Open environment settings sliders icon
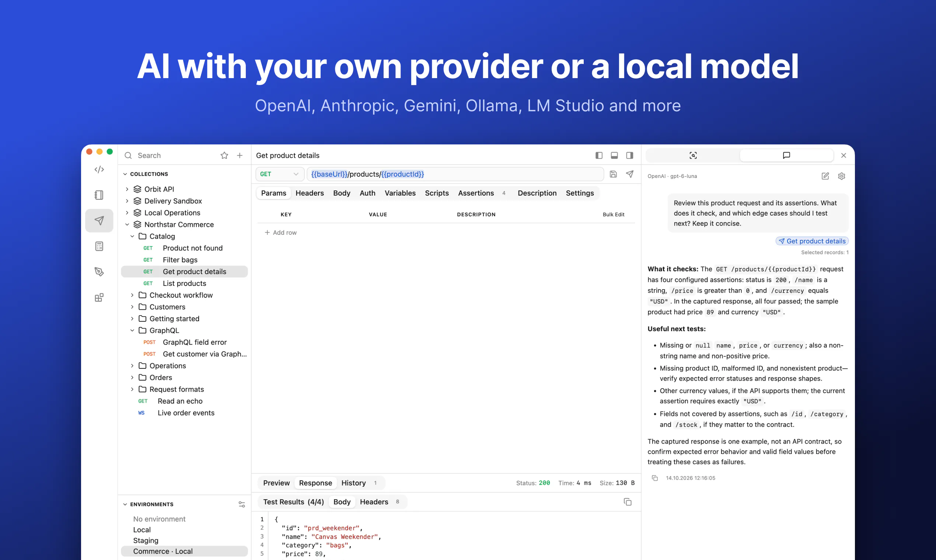Image resolution: width=936 pixels, height=560 pixels. 242,504
